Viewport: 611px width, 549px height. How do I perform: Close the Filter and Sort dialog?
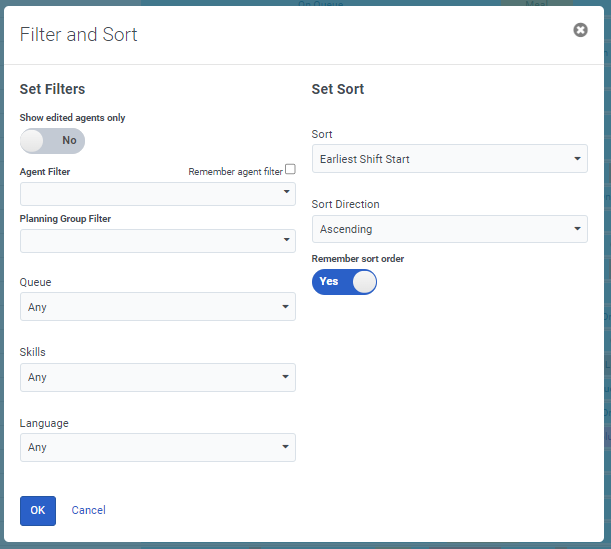[x=580, y=30]
